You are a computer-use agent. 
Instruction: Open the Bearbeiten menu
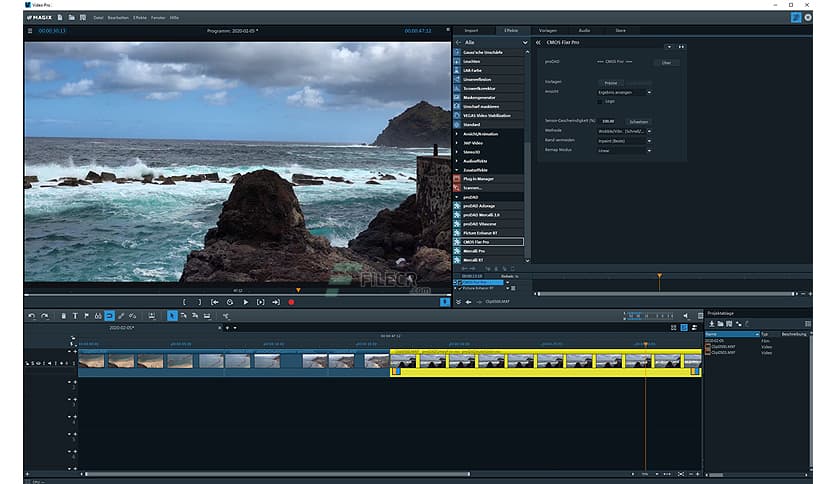tap(118, 18)
